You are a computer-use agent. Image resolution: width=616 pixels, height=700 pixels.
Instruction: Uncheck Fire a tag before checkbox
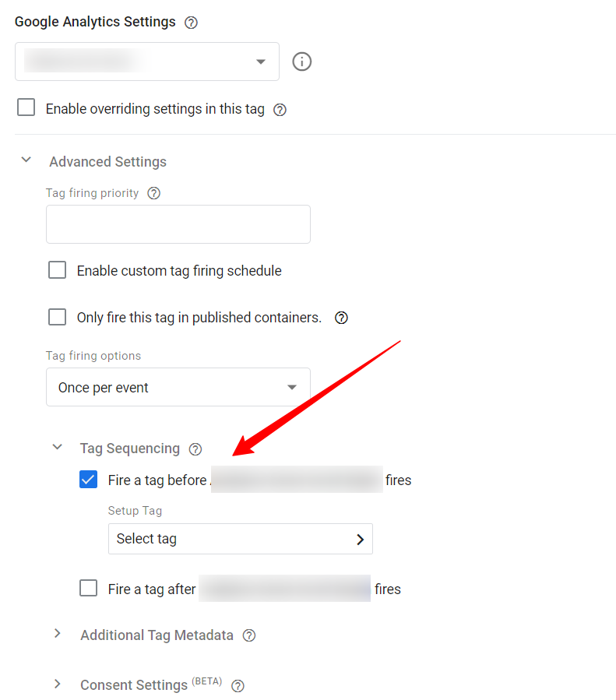pyautogui.click(x=88, y=480)
